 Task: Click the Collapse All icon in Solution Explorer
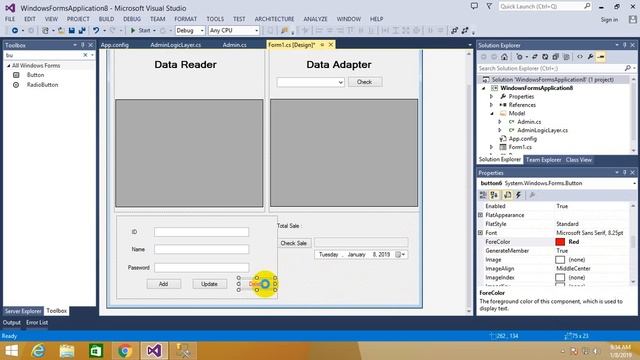[x=556, y=57]
